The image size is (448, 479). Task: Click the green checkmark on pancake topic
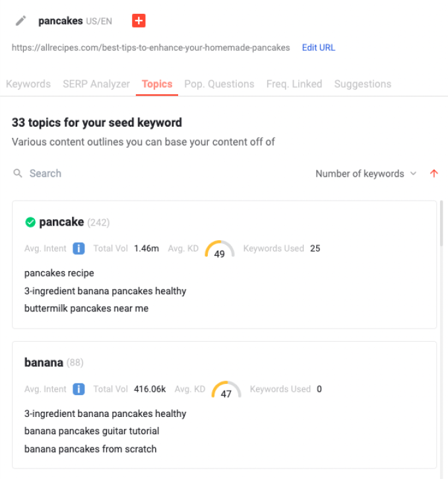(x=30, y=222)
